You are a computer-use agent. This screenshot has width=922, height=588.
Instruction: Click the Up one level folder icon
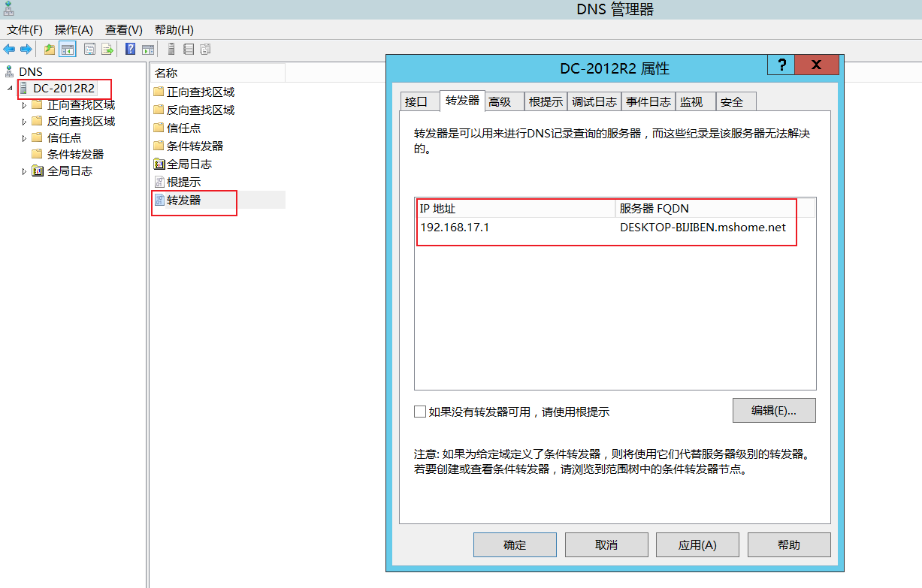(50, 50)
